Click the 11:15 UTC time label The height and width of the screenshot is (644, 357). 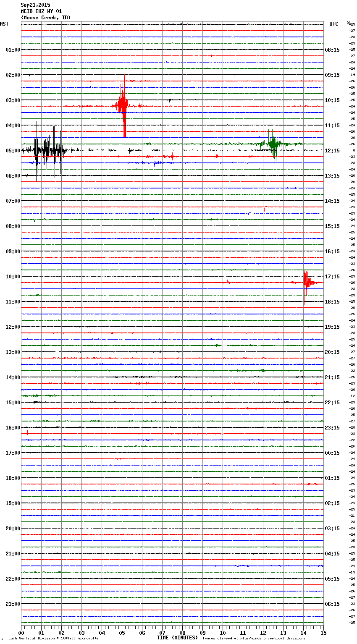click(332, 125)
